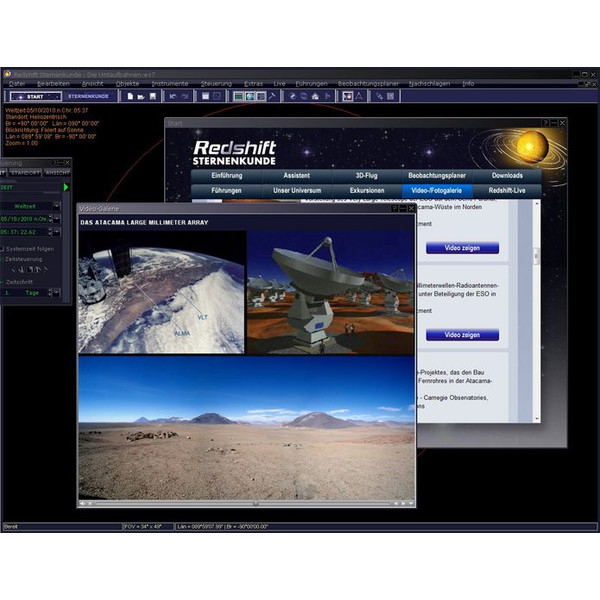Click the calendar icon in the toolbar
This screenshot has width=600, height=600.
[205, 96]
